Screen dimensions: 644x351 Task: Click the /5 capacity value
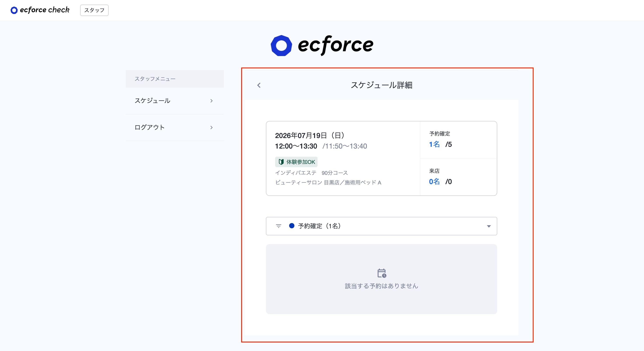click(449, 144)
